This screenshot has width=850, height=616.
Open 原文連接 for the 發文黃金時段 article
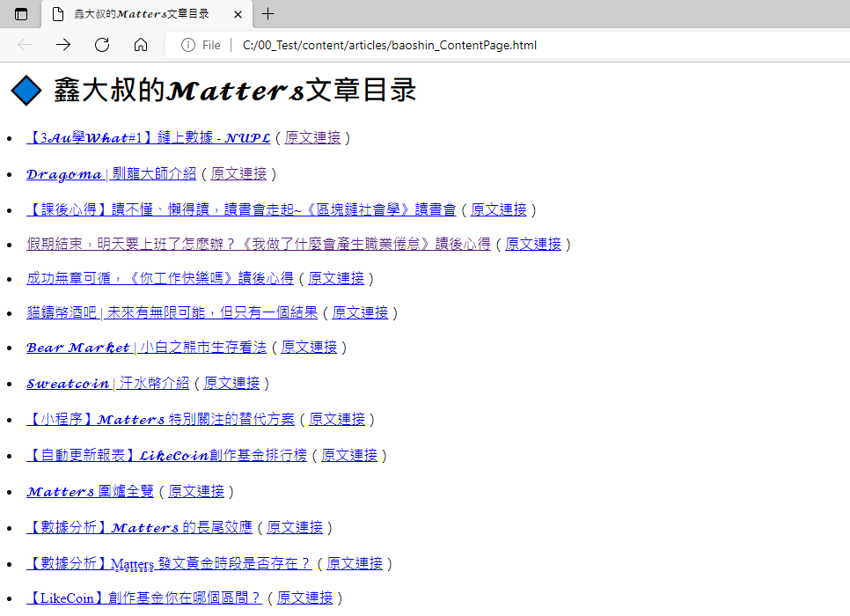click(x=355, y=564)
